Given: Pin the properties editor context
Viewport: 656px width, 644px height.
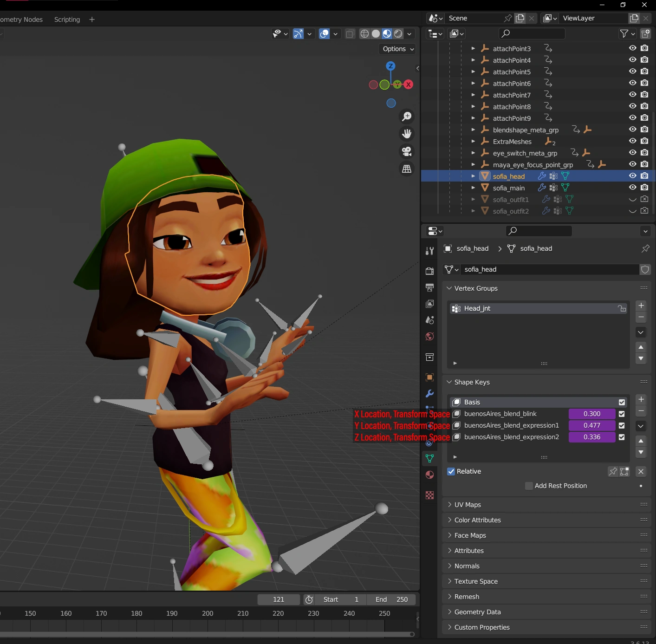Looking at the screenshot, I should click(x=645, y=249).
